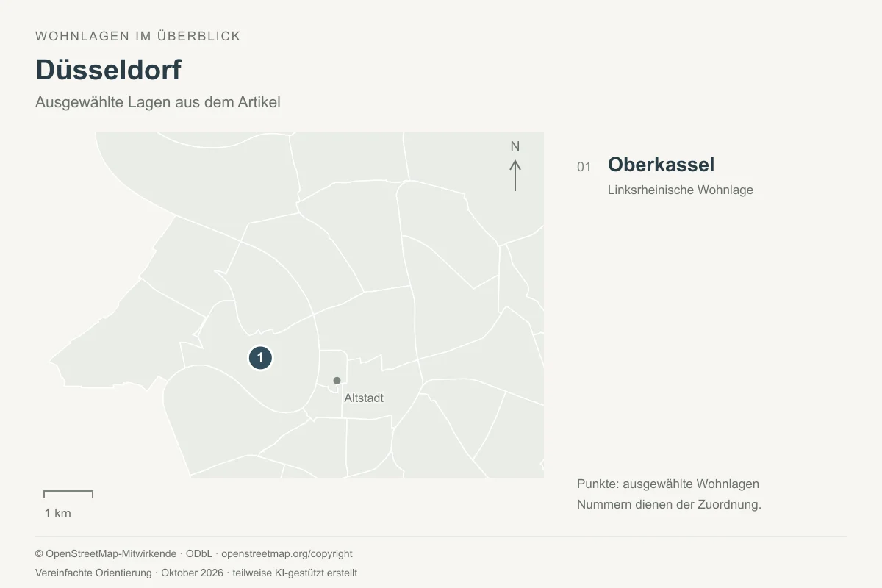The width and height of the screenshot is (882, 588).
Task: Click the 'N' north label
Action: 515,146
